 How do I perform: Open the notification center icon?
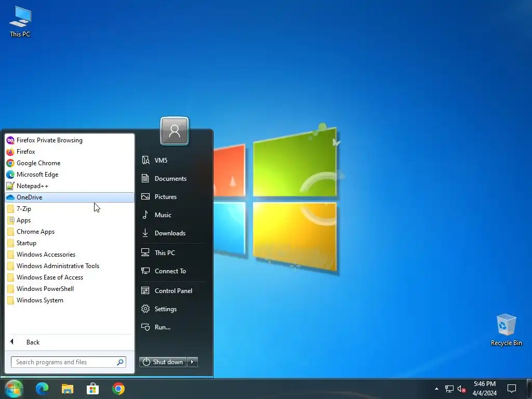click(x=512, y=389)
